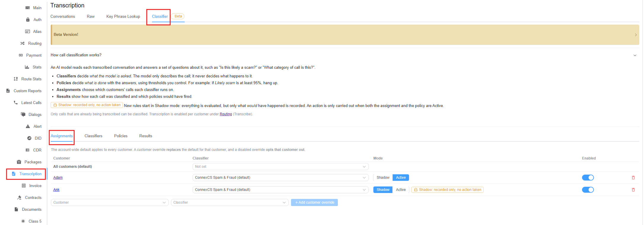Image resolution: width=644 pixels, height=225 pixels.
Task: Open the Results sub-tab
Action: pyautogui.click(x=146, y=136)
